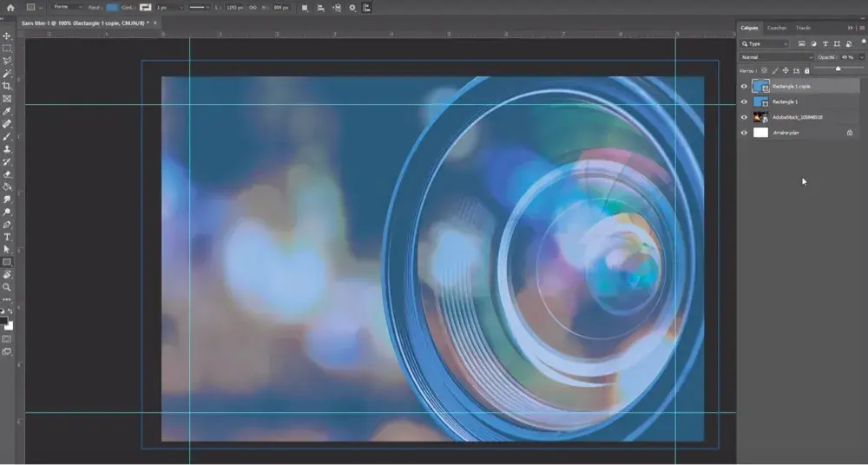
Task: Select the Brush tool
Action: 7,137
